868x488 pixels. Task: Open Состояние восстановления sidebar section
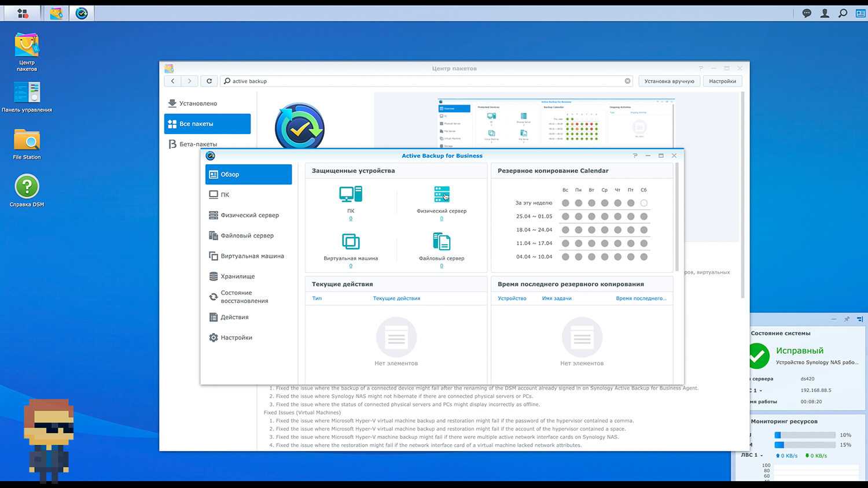(244, 297)
